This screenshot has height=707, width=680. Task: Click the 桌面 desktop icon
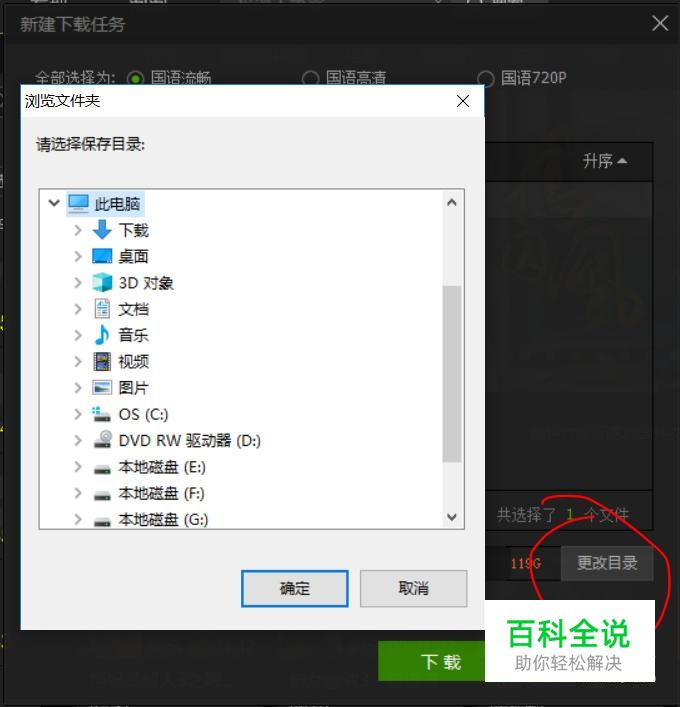pos(102,256)
